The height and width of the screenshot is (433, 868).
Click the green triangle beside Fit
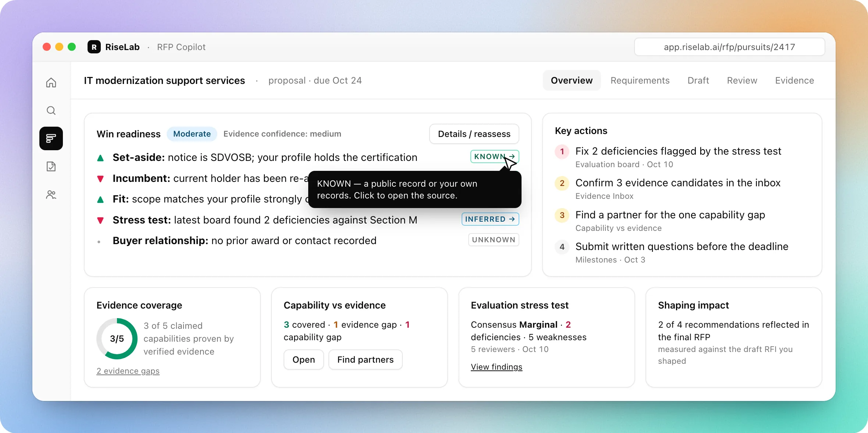[100, 200]
